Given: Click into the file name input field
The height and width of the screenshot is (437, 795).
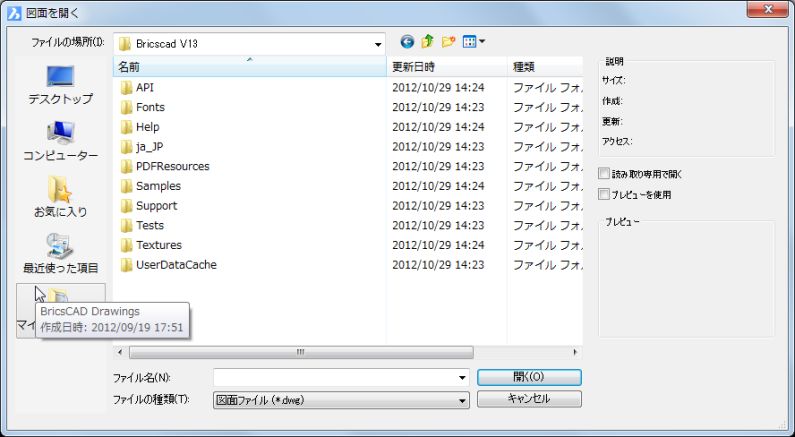Looking at the screenshot, I should (x=335, y=378).
